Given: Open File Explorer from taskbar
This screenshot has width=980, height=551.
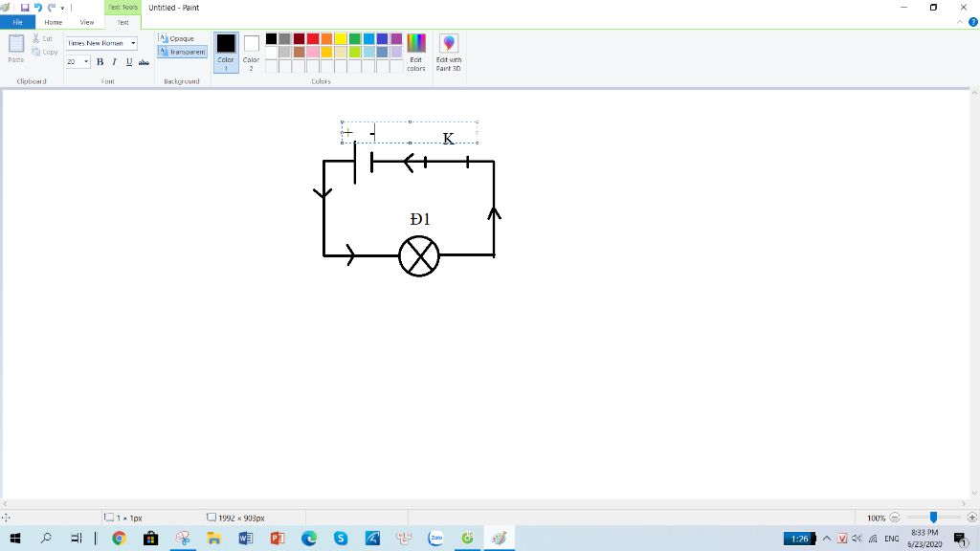Looking at the screenshot, I should [213, 538].
